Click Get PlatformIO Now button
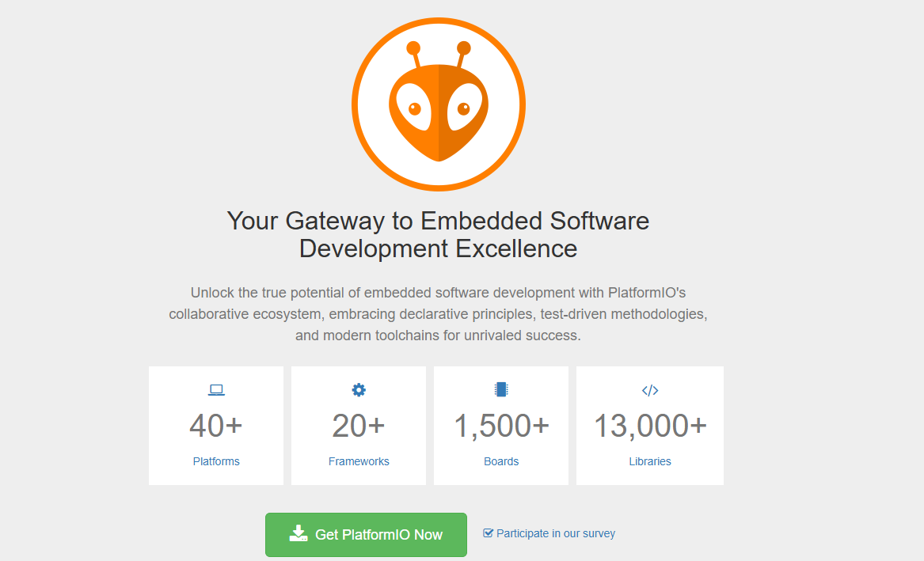Viewport: 924px width, 561px height. coord(366,535)
